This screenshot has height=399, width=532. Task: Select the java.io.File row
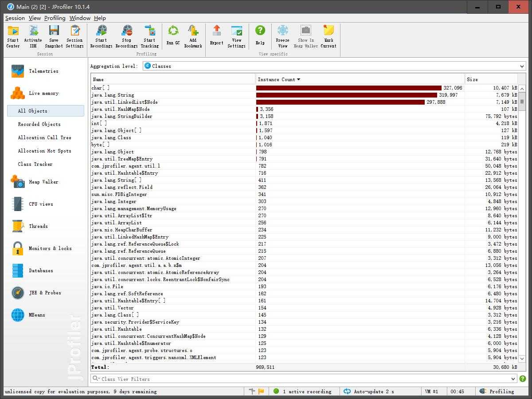304,286
